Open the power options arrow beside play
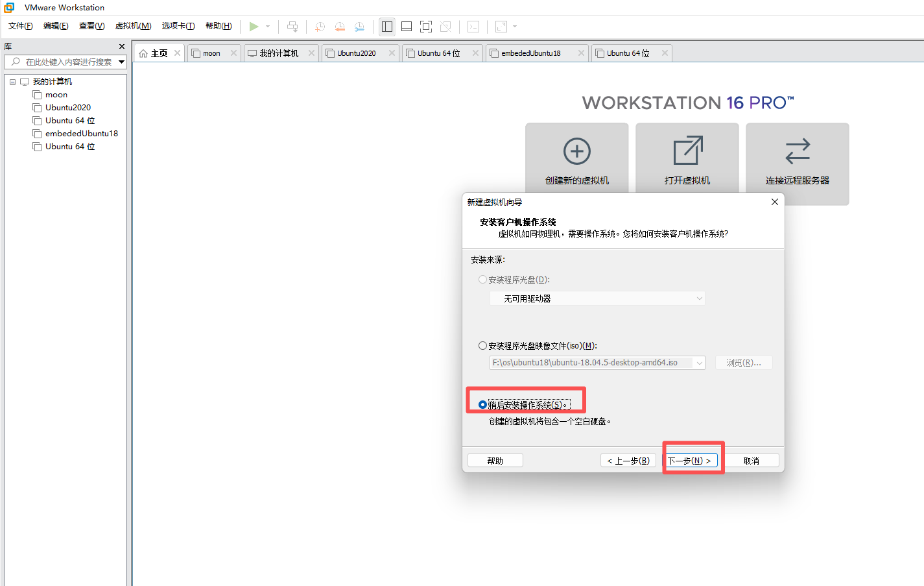The width and height of the screenshot is (924, 586). (x=268, y=27)
